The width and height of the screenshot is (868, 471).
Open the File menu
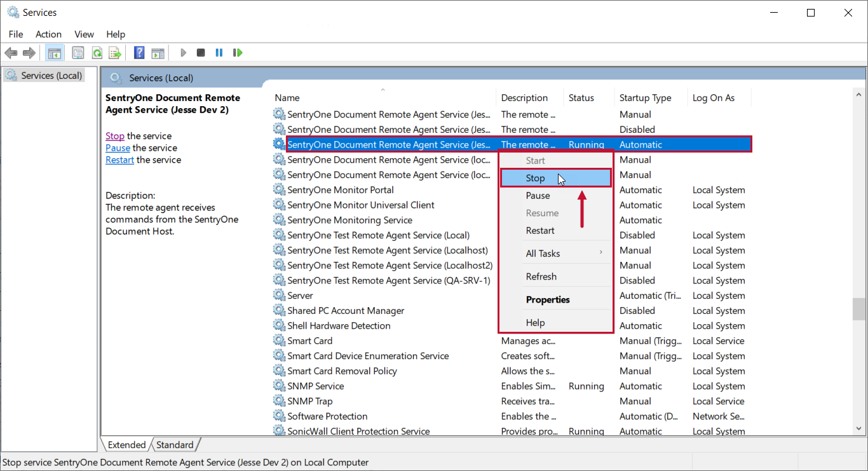(16, 34)
